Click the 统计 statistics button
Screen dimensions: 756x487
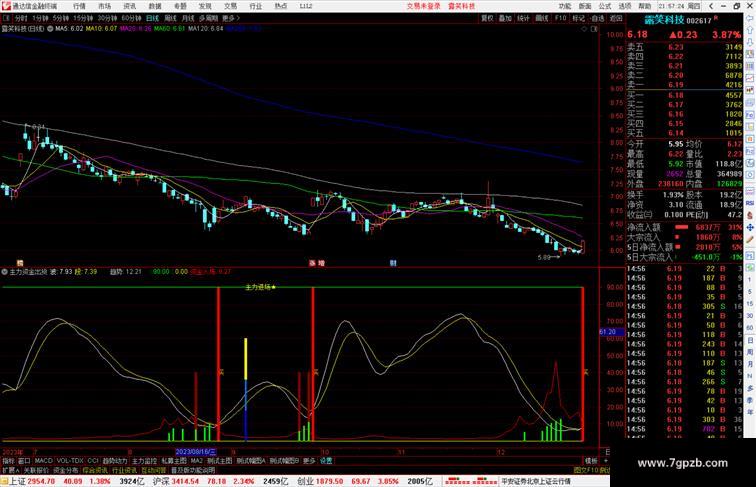523,18
